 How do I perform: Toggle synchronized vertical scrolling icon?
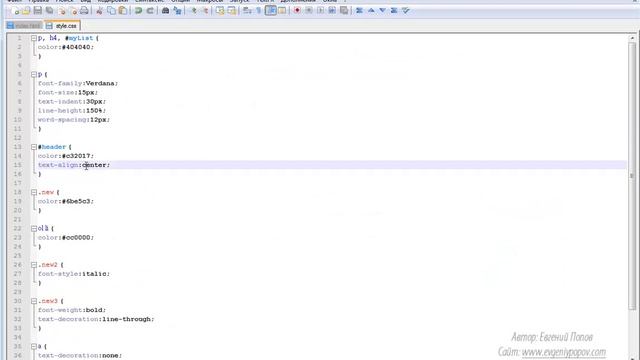(x=220, y=11)
